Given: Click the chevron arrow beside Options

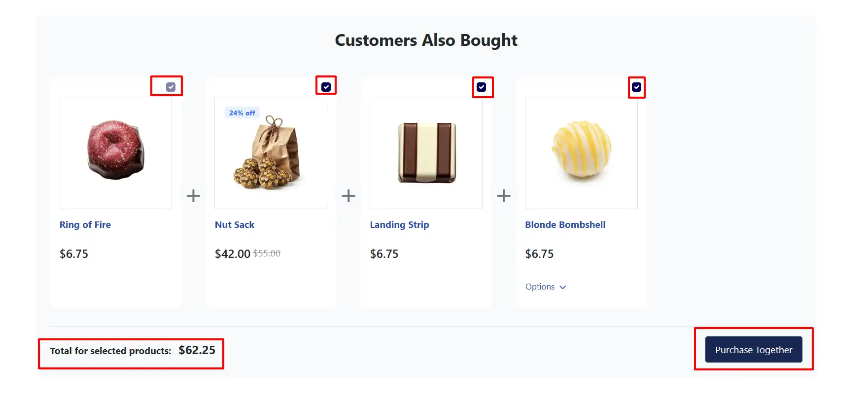Looking at the screenshot, I should pyautogui.click(x=562, y=287).
